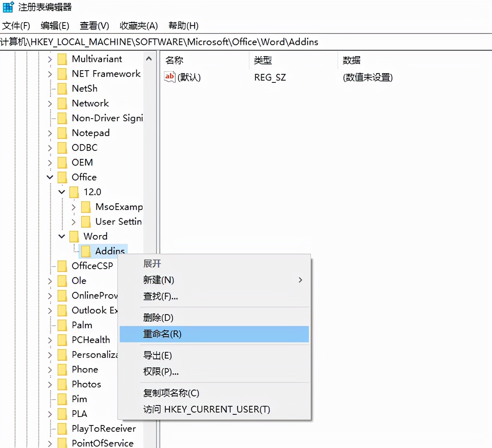Screen dimensions: 492x448
Task: Expand the Notepad key
Action: [50, 133]
